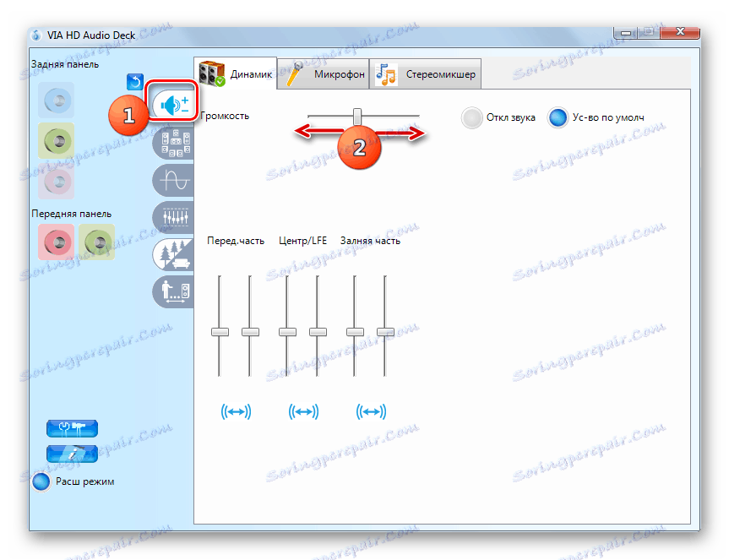
Task: Click the Громкость volume slider thumb
Action: [356, 117]
